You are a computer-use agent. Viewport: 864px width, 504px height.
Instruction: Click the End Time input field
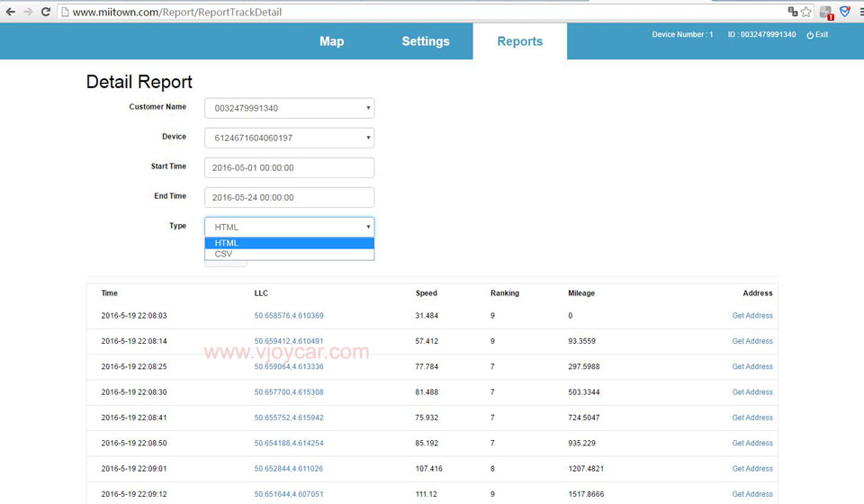[289, 197]
